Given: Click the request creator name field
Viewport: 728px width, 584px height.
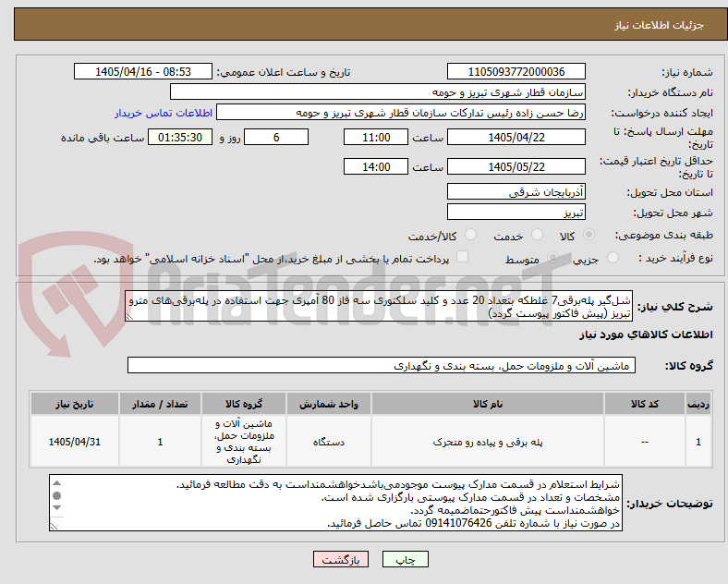Looking at the screenshot, I should tap(401, 113).
